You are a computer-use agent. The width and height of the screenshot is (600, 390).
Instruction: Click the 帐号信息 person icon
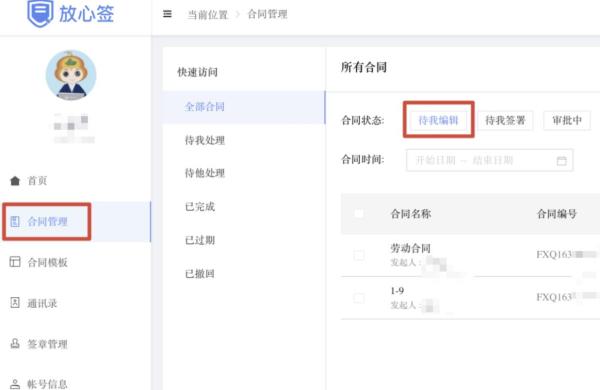(x=15, y=384)
